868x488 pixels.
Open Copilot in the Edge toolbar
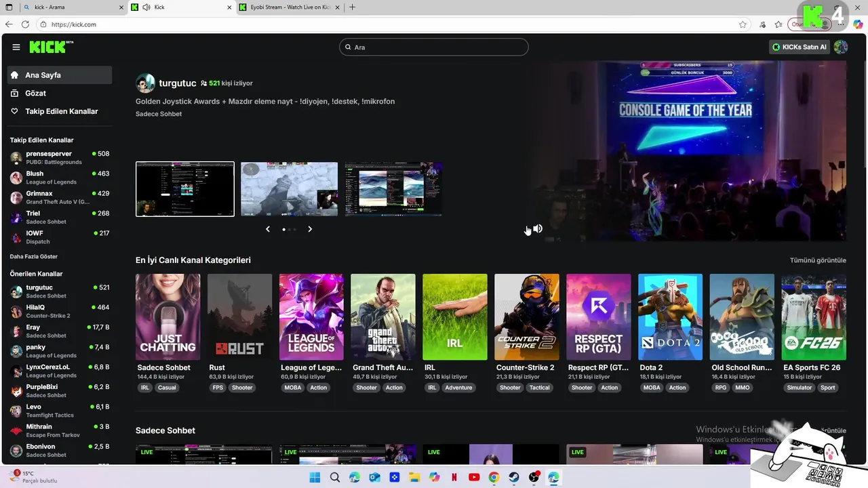[x=858, y=24]
